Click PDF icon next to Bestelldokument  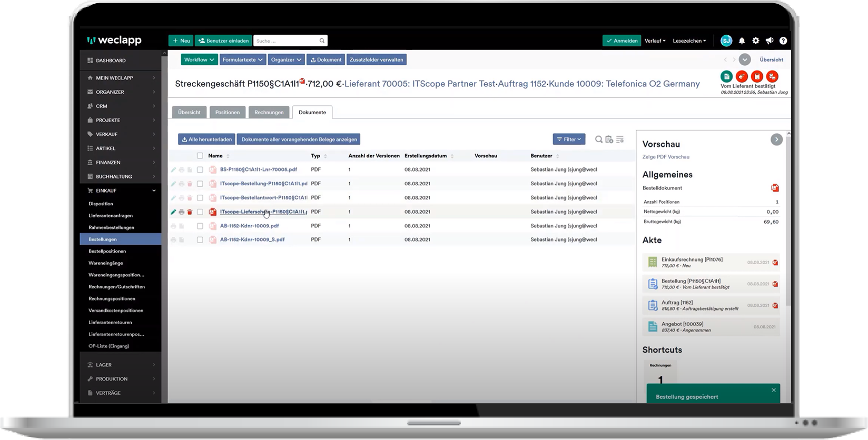click(x=775, y=188)
